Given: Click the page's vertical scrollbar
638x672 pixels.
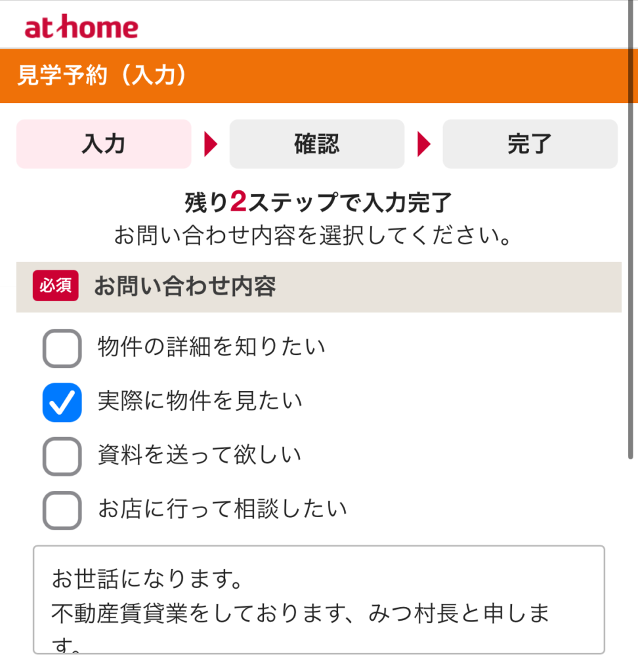Looking at the screenshot, I should [631, 262].
